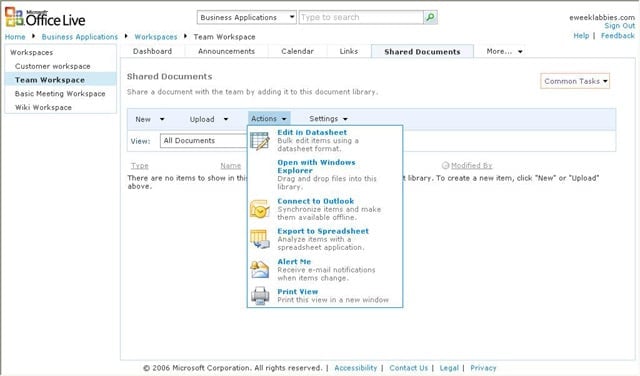The image size is (640, 376).
Task: Open the All Documents view selector
Action: pos(203,140)
